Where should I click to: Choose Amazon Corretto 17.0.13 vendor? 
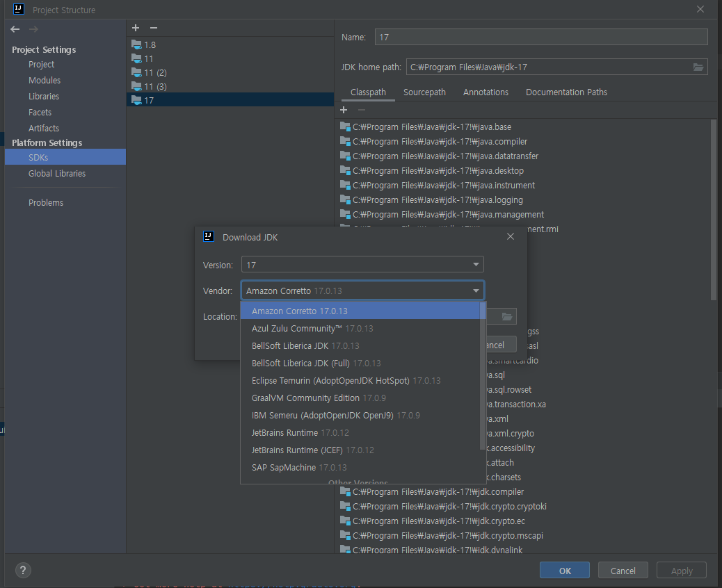[360, 311]
